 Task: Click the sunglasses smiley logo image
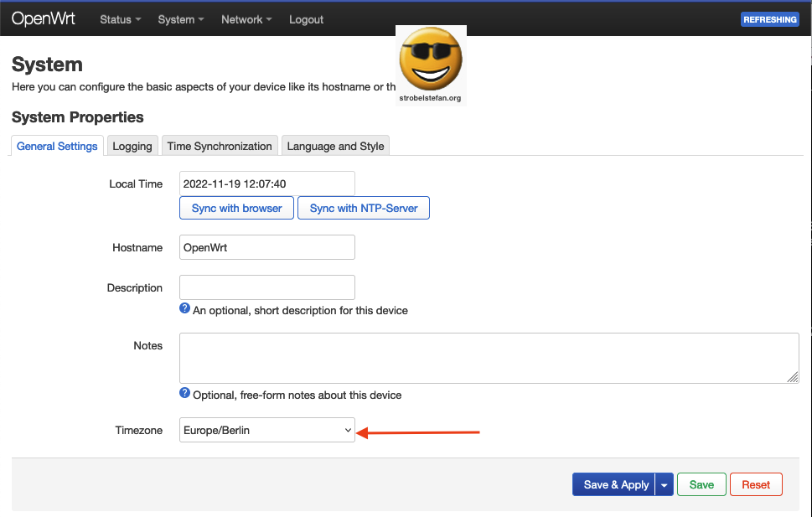pyautogui.click(x=431, y=65)
